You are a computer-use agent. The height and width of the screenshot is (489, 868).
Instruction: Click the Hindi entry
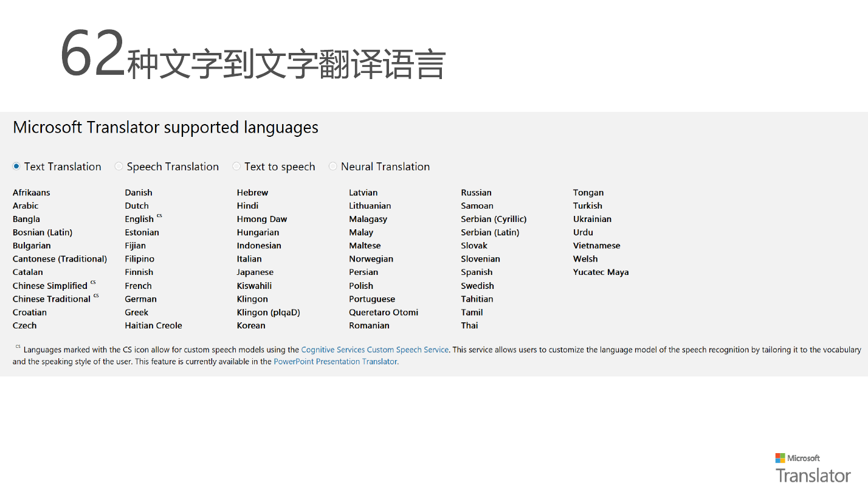coord(247,206)
